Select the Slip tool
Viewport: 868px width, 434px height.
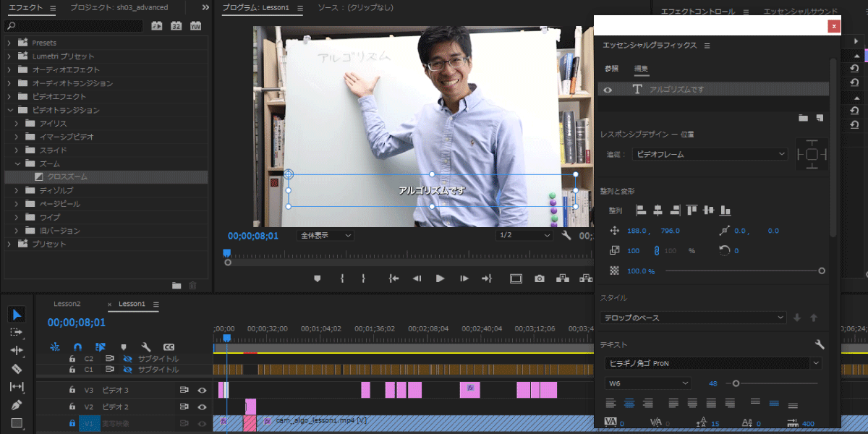pyautogui.click(x=17, y=387)
